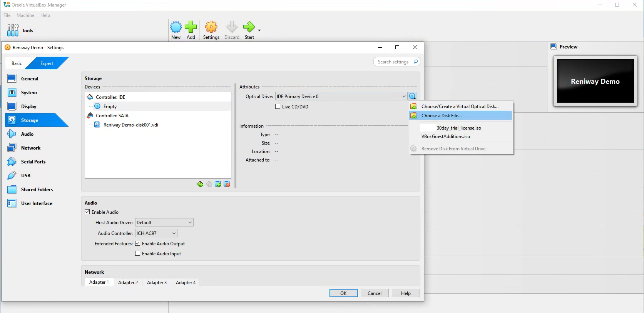Maximize the Reniway Demo Settings dialog
This screenshot has height=313, width=644.
tap(397, 47)
